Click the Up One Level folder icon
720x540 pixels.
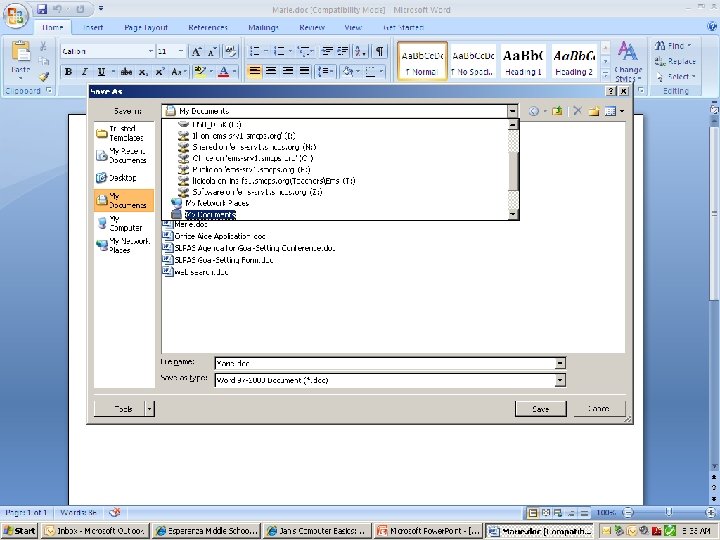pos(557,111)
